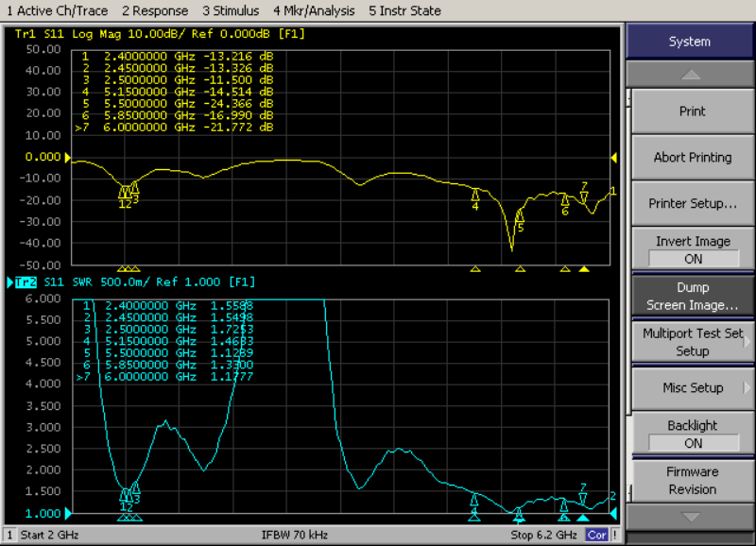Image resolution: width=756 pixels, height=546 pixels.
Task: Expand Multiport Test Set Setup submenu
Action: tap(692, 342)
